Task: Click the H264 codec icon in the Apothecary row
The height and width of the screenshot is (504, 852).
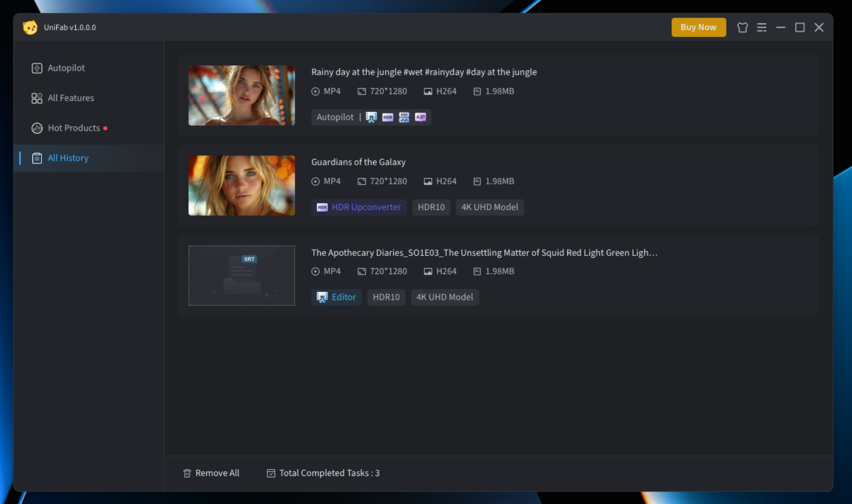Action: click(x=428, y=272)
